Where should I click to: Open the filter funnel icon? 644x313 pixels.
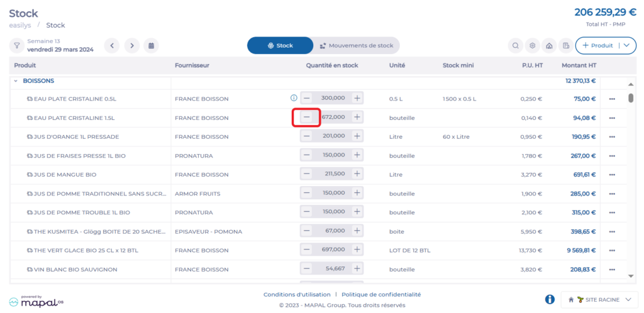(17, 45)
